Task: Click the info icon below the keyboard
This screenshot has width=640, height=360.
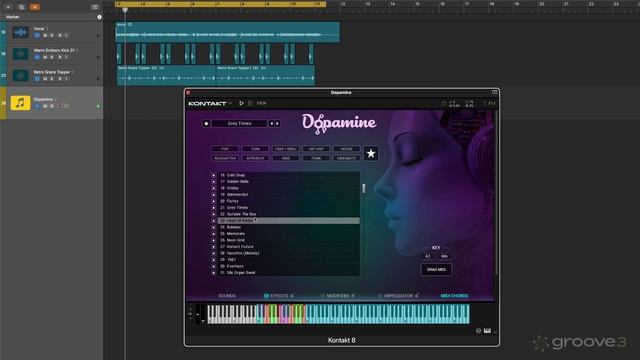Action: tap(478, 331)
